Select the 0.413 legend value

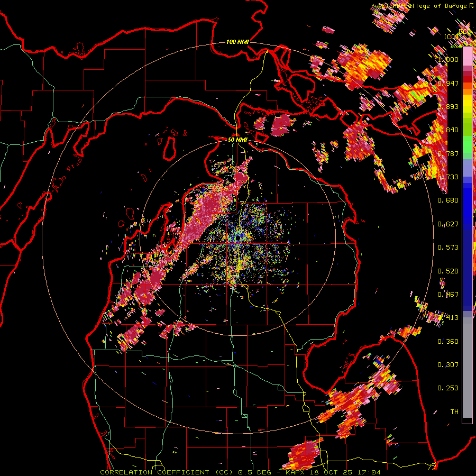(448, 318)
